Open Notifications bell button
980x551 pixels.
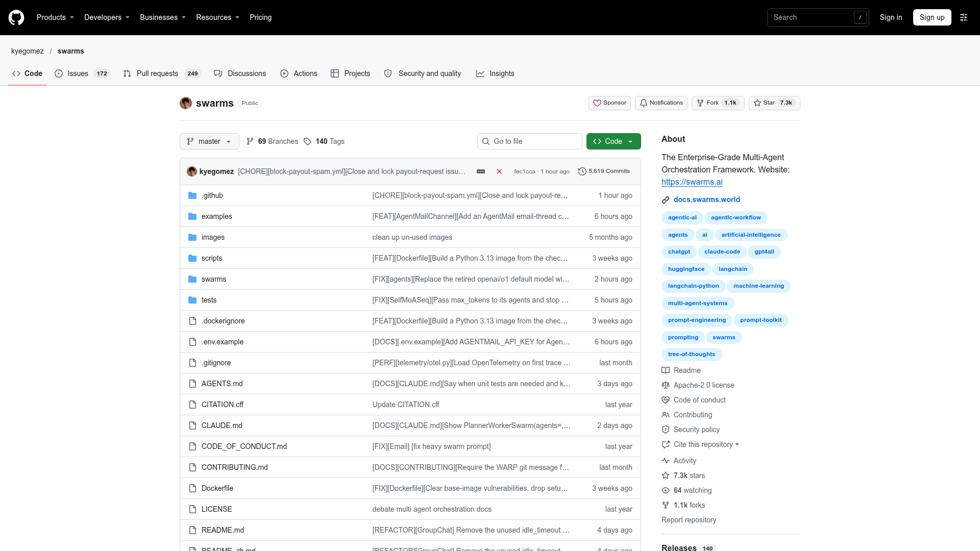point(661,103)
